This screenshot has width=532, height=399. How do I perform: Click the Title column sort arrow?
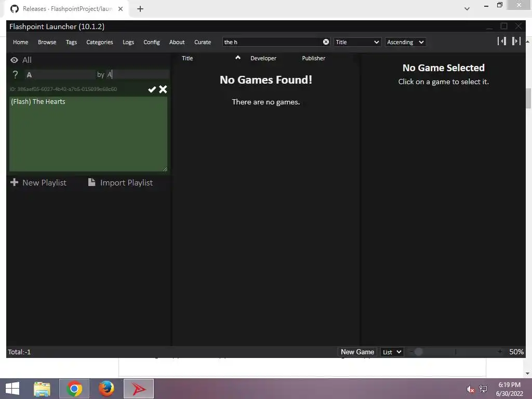(x=238, y=58)
